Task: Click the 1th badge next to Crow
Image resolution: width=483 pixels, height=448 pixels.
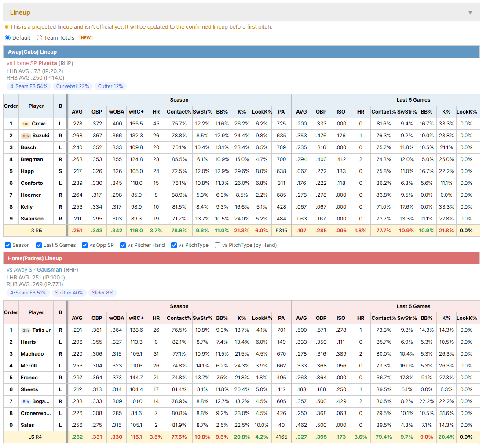Action: pyautogui.click(x=26, y=124)
